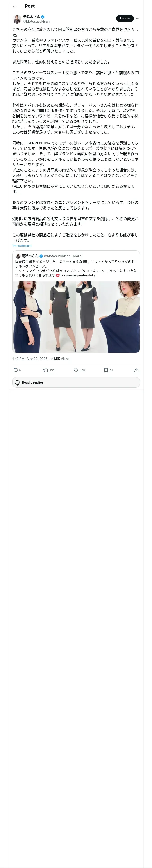The height and width of the screenshot is (868, 152).
Task: Click the 1:49 PM Mar 23, 2025 timestamp
Action: 30,359
